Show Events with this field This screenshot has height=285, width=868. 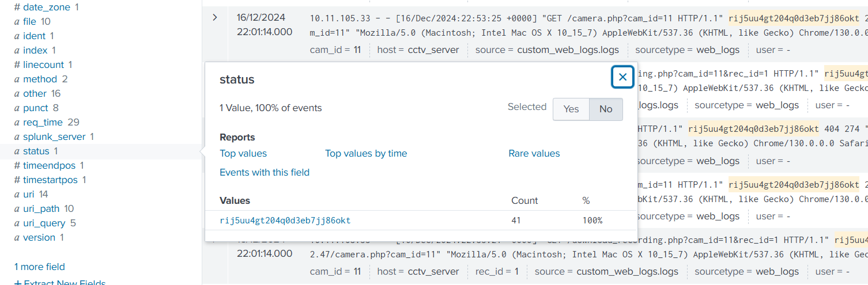(265, 173)
